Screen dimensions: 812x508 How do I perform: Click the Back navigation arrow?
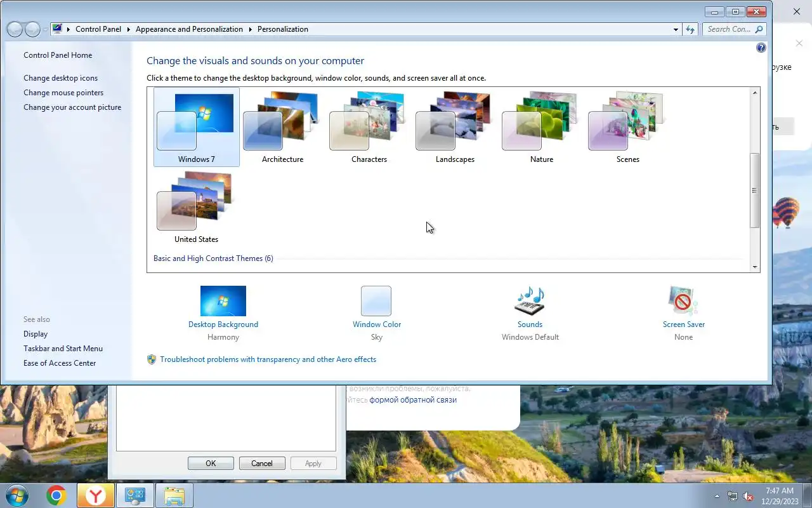(15, 29)
